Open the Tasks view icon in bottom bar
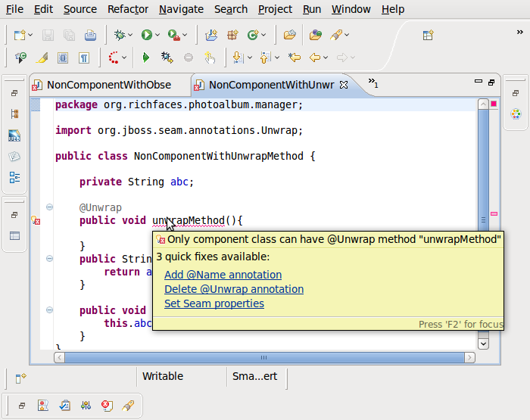The height and width of the screenshot is (420, 530). 65,406
